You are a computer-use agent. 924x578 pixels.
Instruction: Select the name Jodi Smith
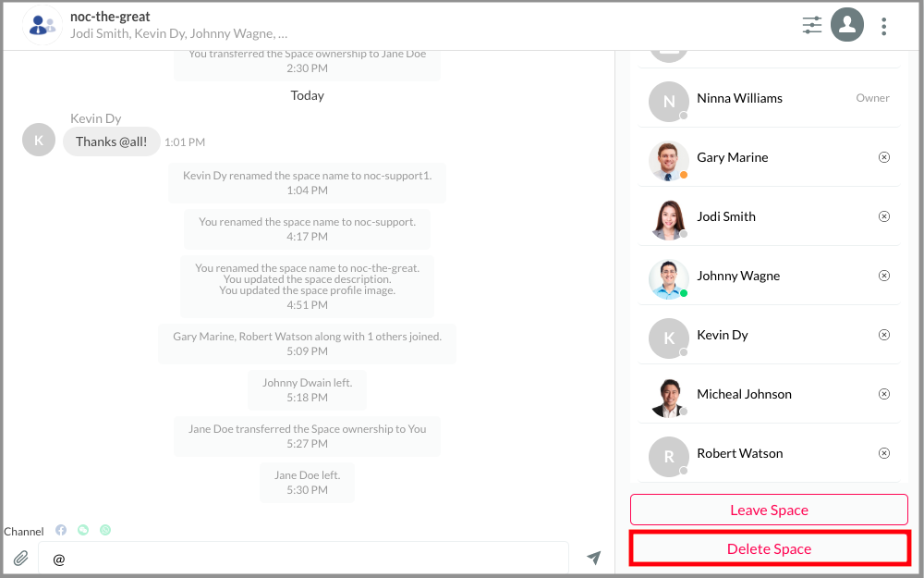(x=726, y=216)
